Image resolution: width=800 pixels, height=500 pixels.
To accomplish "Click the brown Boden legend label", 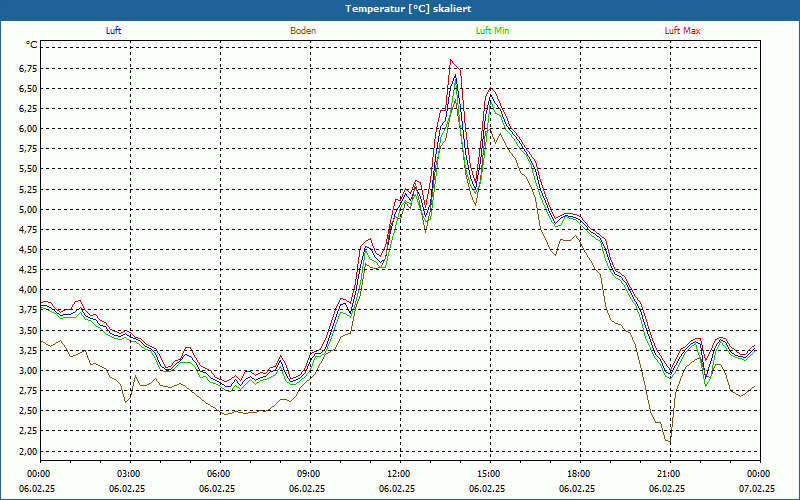I will point(303,31).
